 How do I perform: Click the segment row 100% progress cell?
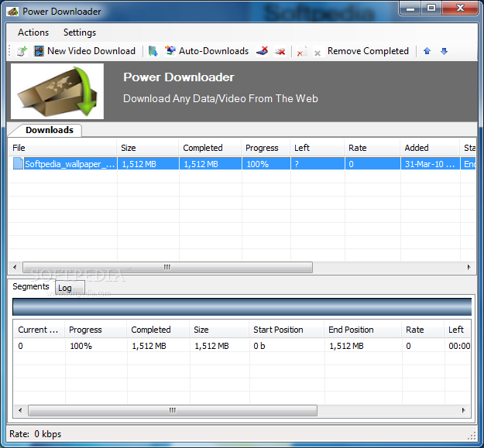point(96,346)
